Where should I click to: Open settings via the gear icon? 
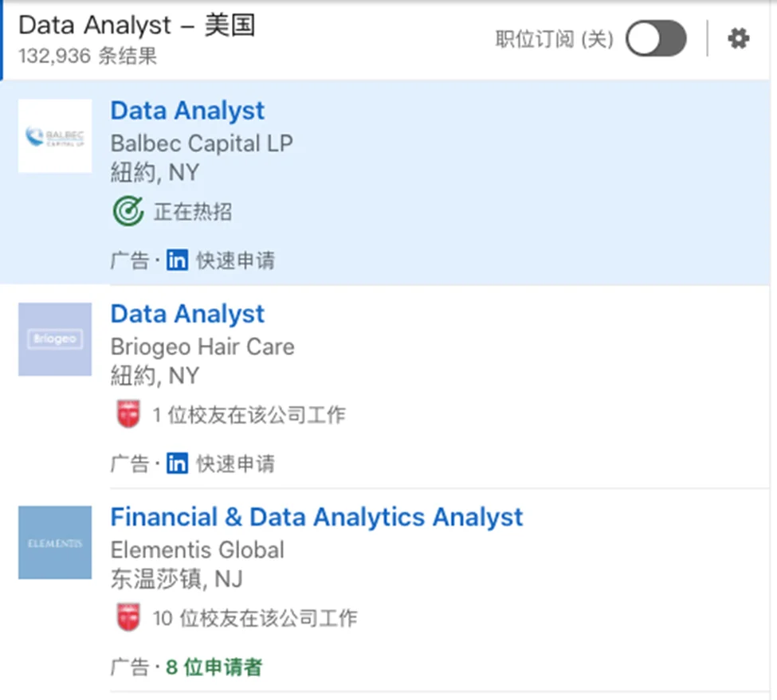739,38
